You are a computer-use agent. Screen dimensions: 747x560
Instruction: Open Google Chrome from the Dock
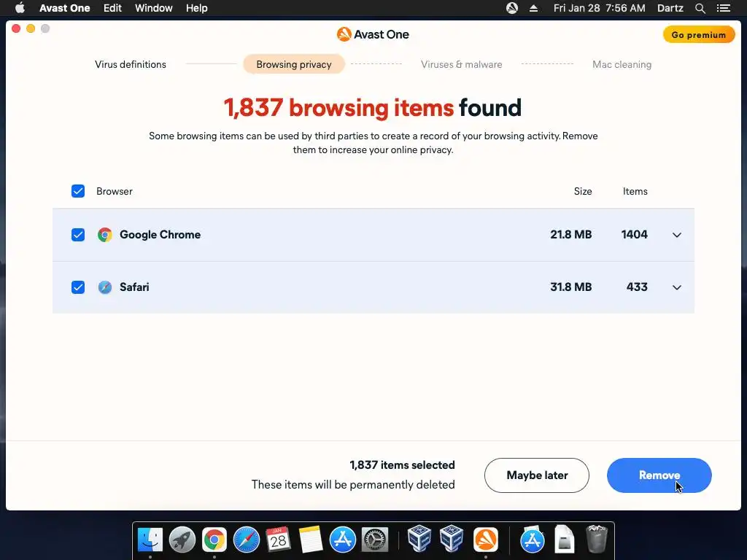click(x=214, y=540)
